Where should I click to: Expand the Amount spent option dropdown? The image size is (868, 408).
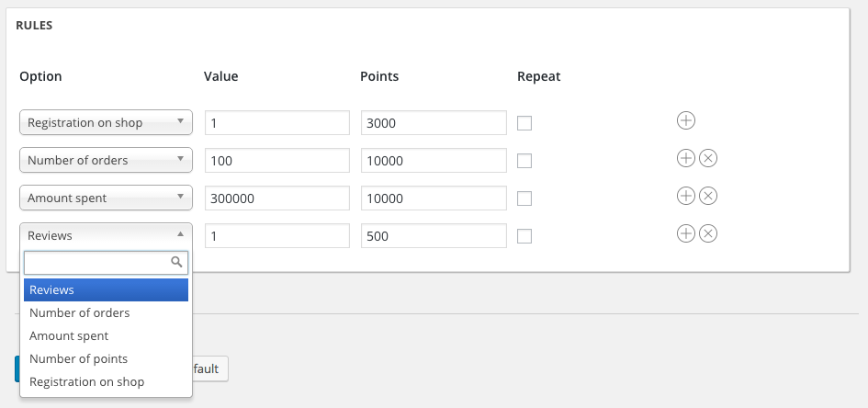pyautogui.click(x=106, y=198)
